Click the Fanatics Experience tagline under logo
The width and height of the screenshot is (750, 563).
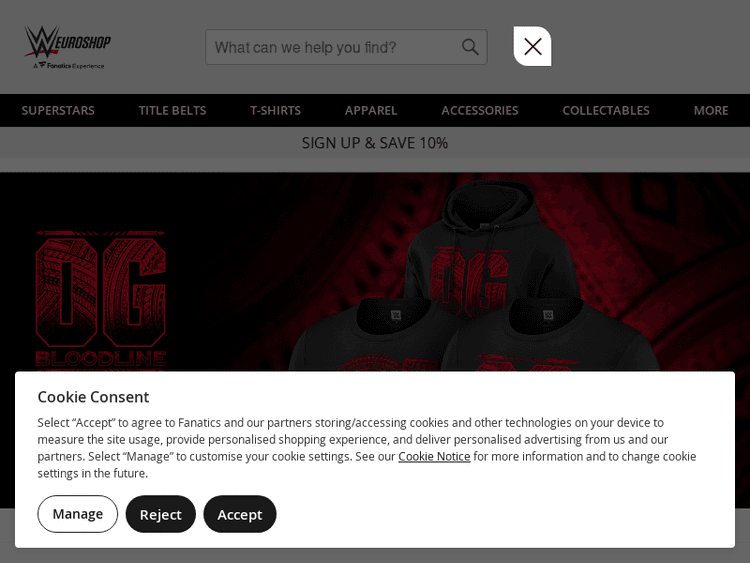[68, 66]
